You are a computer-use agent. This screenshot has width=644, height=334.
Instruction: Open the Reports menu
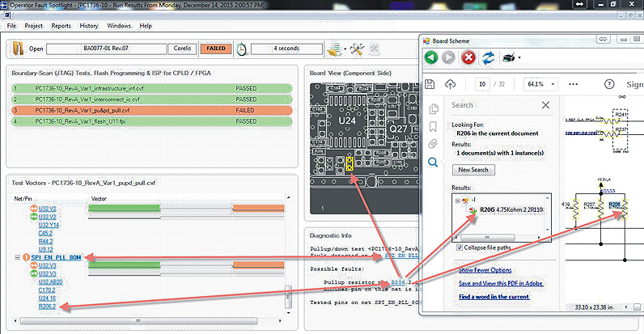pos(61,25)
